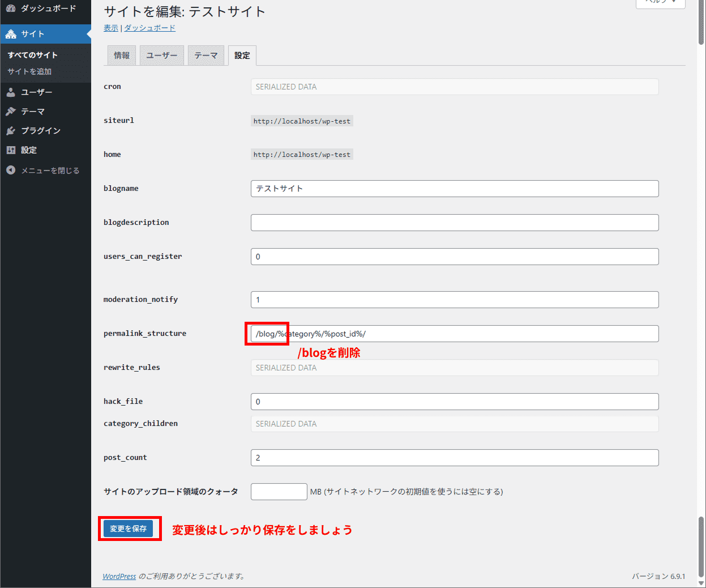Screen dimensions: 706x588
Task: Select the 設定 tab
Action: tap(242, 55)
